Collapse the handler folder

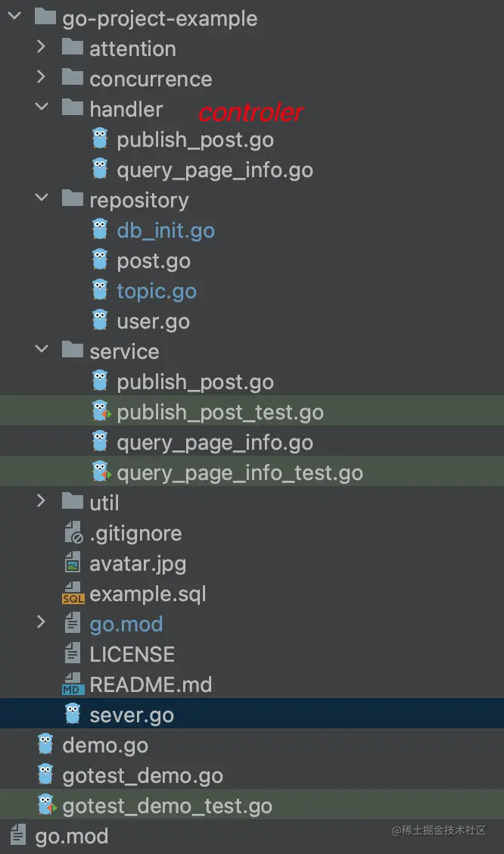pos(42,108)
